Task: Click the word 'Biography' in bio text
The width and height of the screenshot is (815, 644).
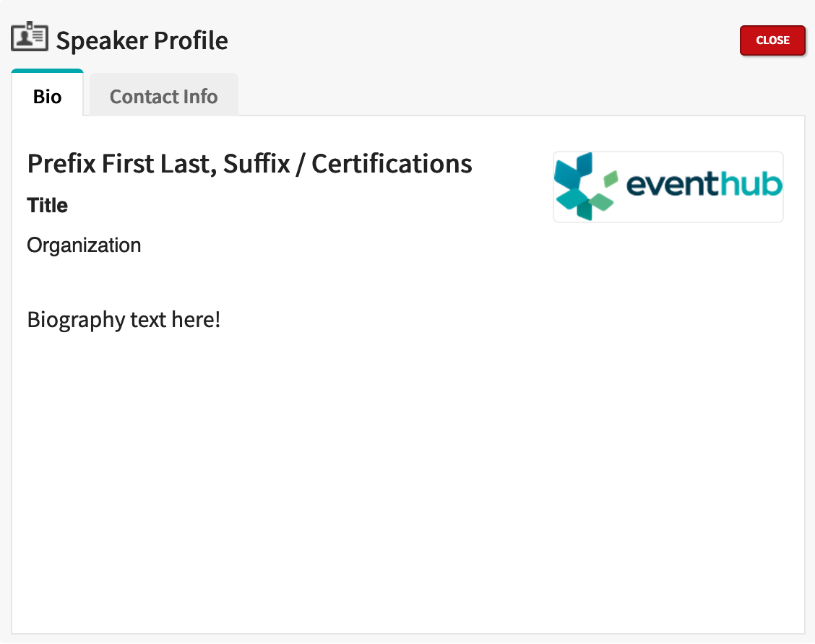Action: 76,320
